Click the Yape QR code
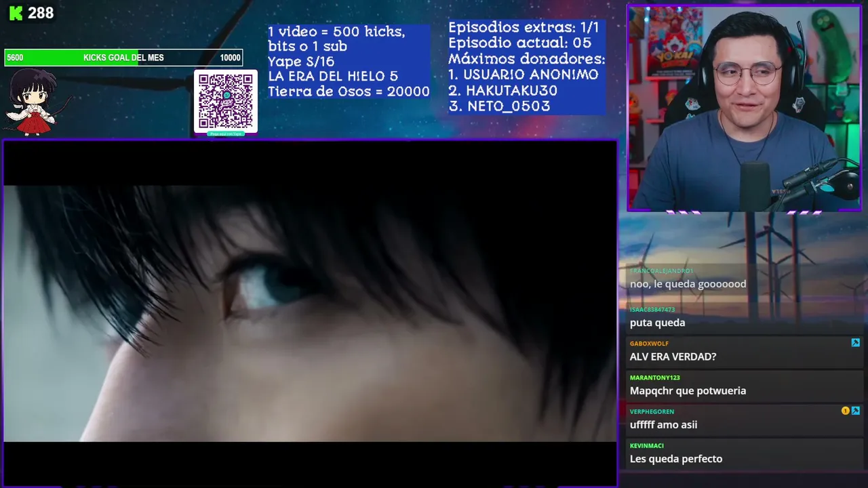This screenshot has height=488, width=868. point(226,102)
